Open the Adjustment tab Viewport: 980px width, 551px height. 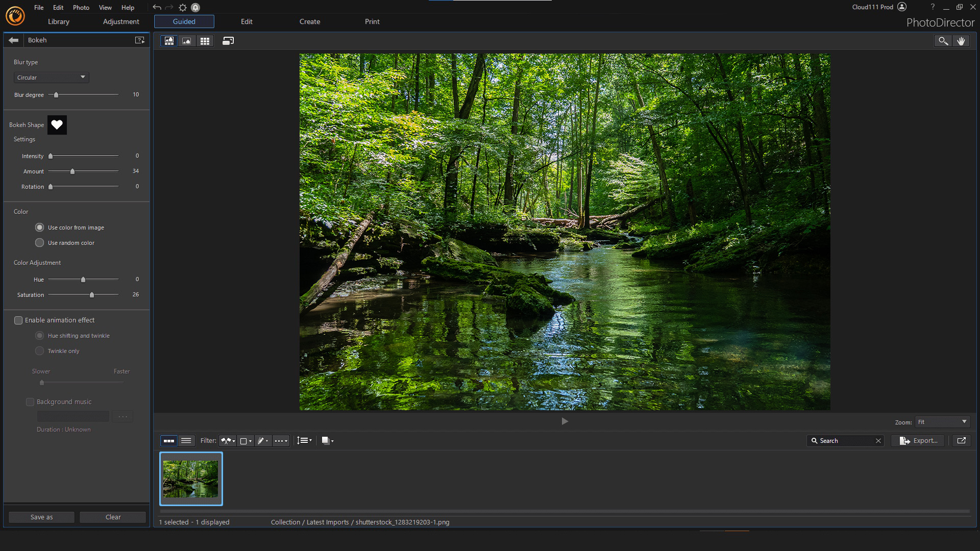coord(121,21)
